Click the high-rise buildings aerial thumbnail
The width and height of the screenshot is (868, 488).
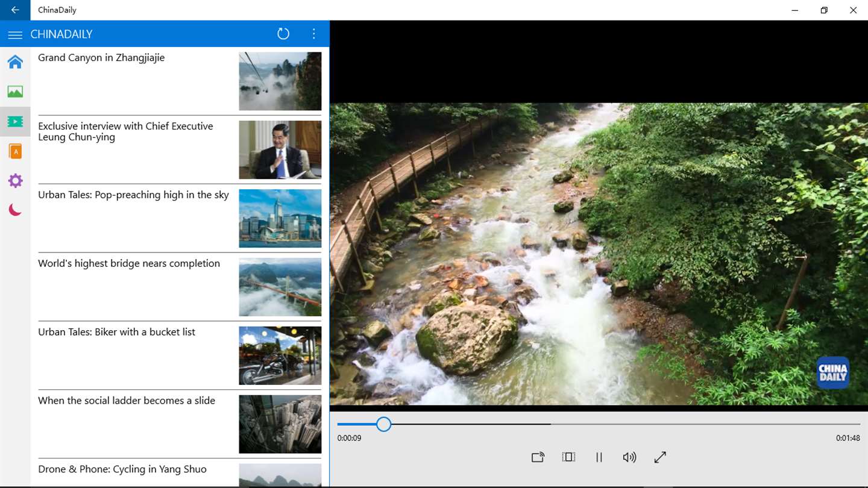(280, 425)
